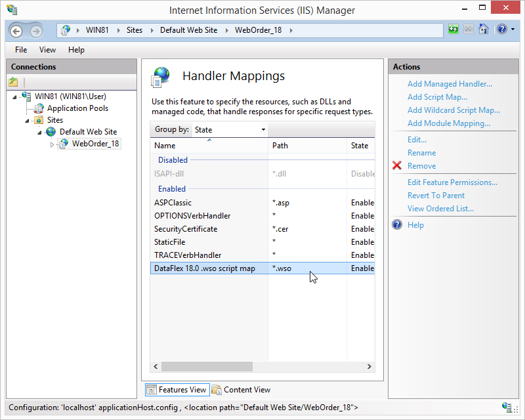Viewport: 525px width, 420px height.
Task: Collapse the WIN81 server node
Action: (x=14, y=97)
